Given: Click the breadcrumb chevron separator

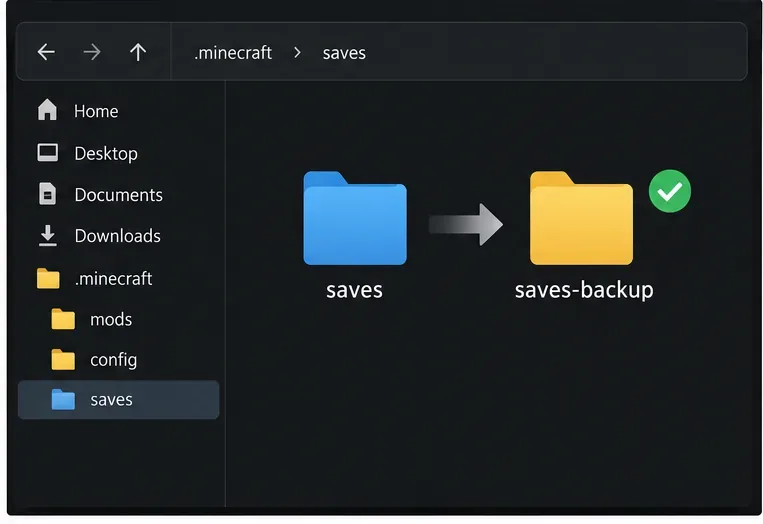Looking at the screenshot, I should tap(297, 53).
